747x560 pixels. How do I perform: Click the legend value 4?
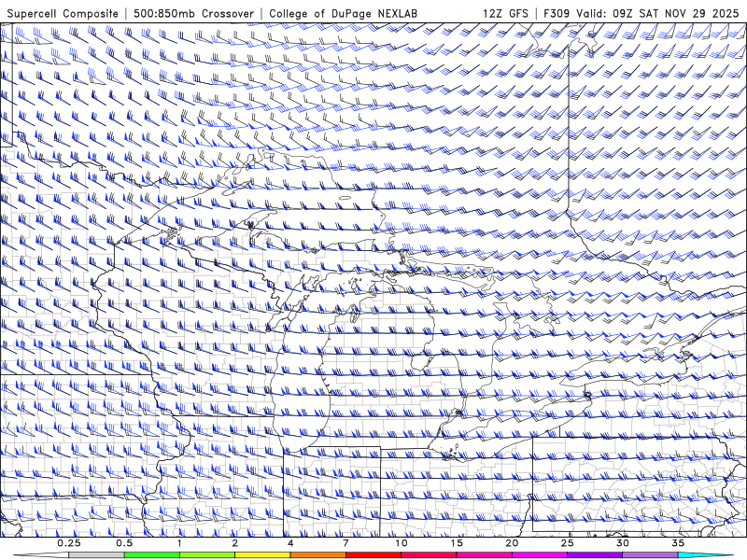[x=290, y=543]
